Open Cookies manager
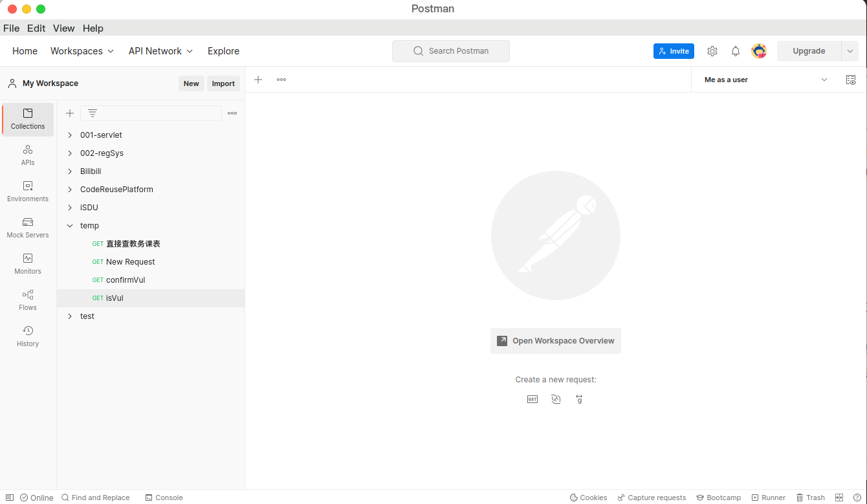Screen dimensions: 867x504 tap(588, 498)
